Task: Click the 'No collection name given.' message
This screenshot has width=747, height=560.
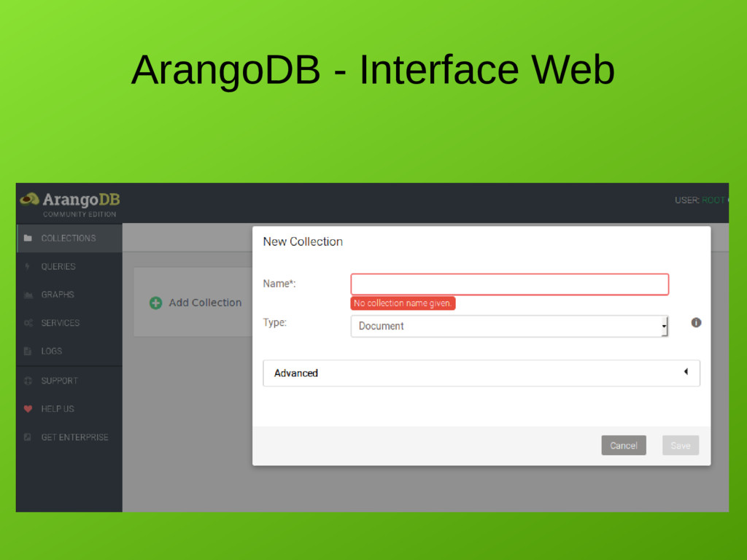Action: tap(403, 303)
